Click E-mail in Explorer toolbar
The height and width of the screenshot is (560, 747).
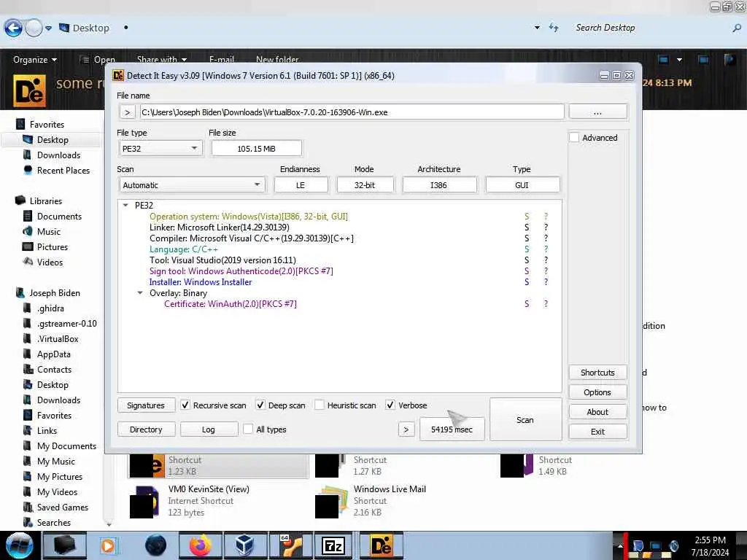[222, 60]
